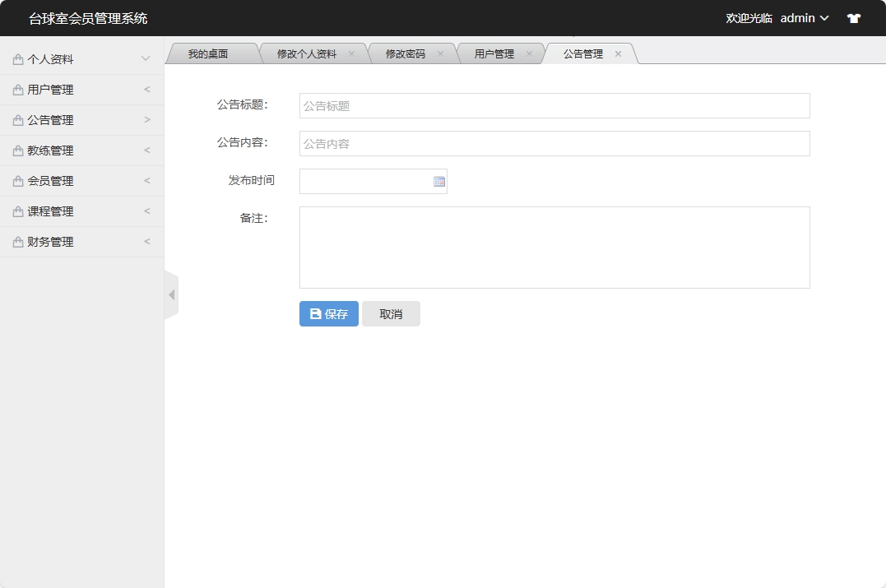886x588 pixels.
Task: Click the save disk icon on 保存 button
Action: (314, 313)
